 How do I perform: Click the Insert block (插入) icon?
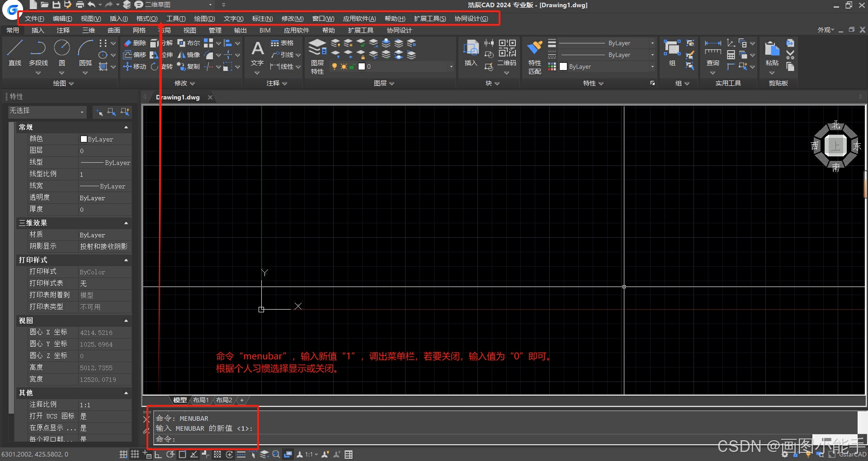(471, 53)
